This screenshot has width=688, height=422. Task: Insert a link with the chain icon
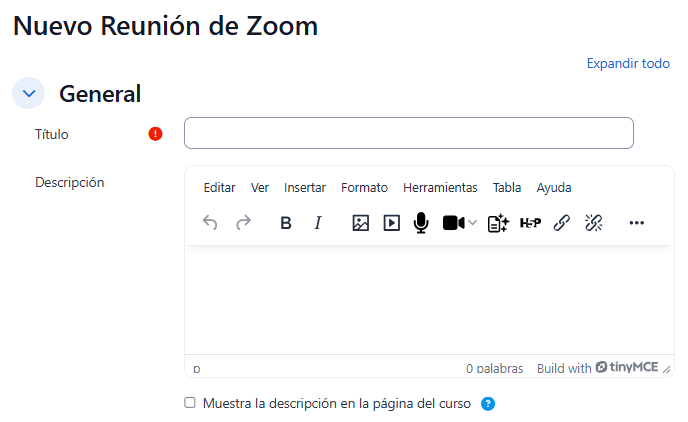click(562, 223)
